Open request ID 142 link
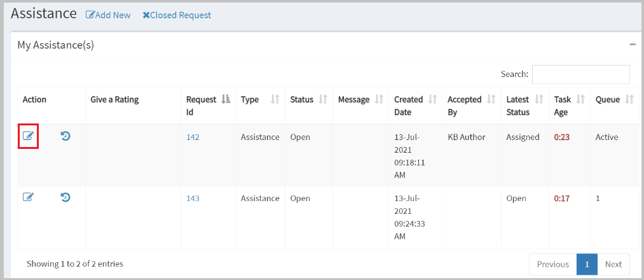 pyautogui.click(x=193, y=137)
